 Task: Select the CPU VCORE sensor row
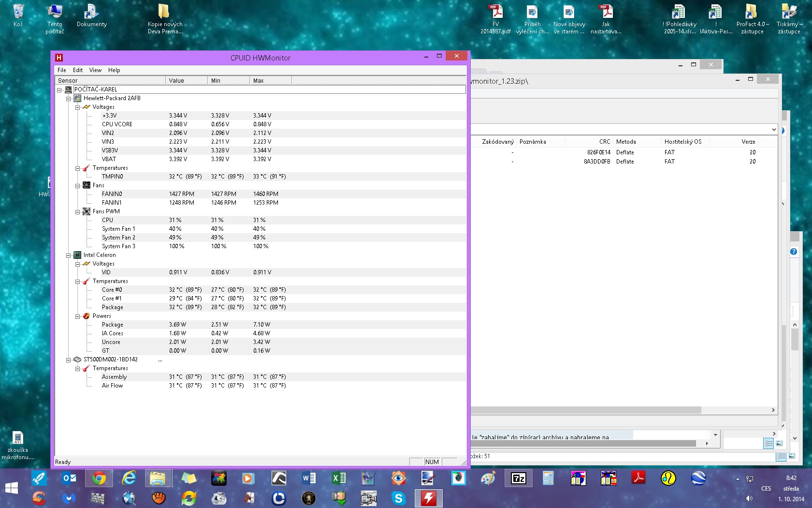[x=117, y=124]
